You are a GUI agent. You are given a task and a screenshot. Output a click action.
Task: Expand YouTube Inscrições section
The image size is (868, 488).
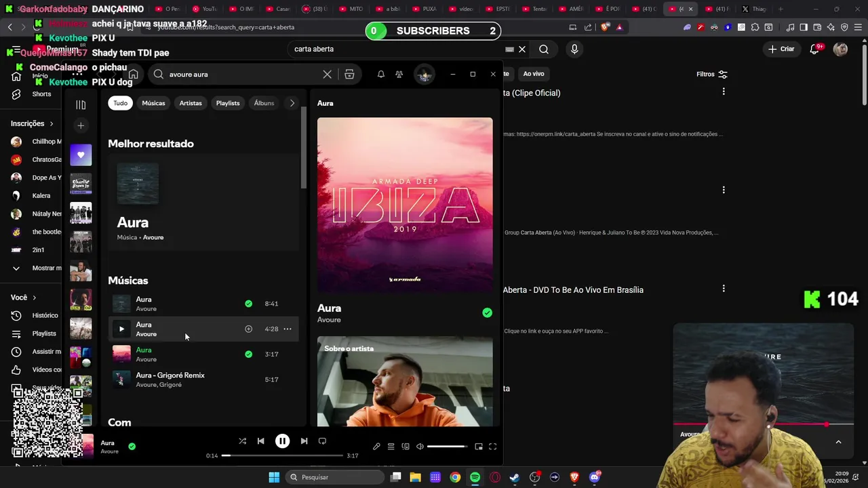point(32,123)
